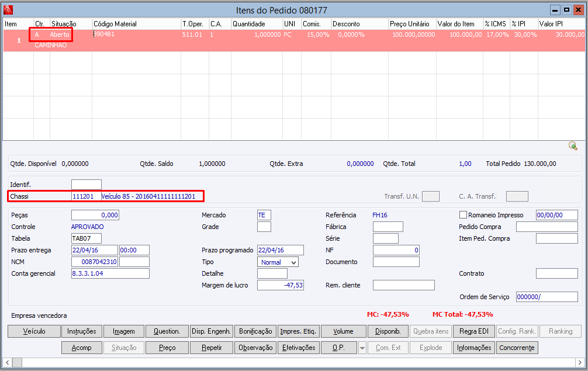Viewport: 588px width, 371px height.
Task: Click the APROVADO control value
Action: click(87, 227)
